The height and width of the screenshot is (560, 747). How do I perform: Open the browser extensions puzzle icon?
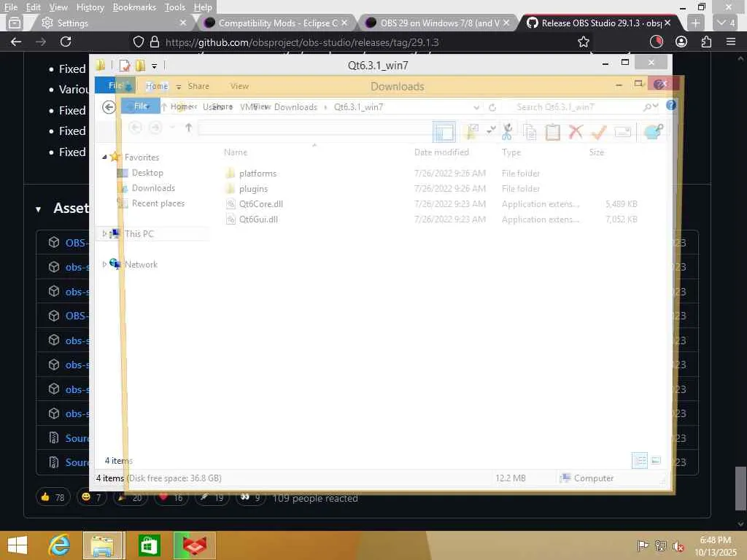[x=706, y=42]
